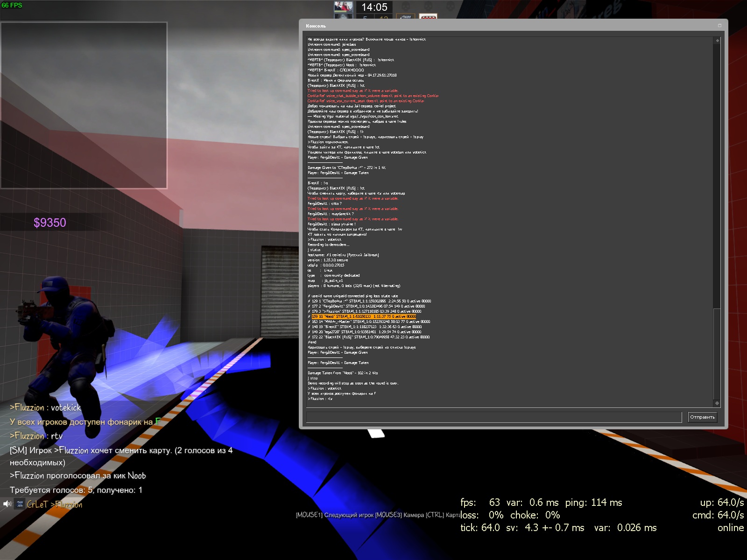Click the maximize icon on console title bar

(x=719, y=26)
